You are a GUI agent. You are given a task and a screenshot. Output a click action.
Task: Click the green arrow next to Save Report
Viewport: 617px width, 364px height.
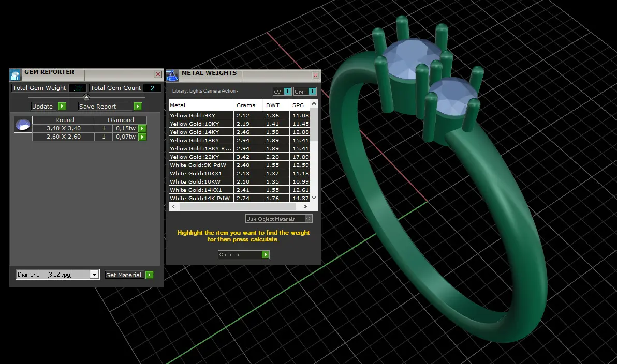(x=137, y=106)
